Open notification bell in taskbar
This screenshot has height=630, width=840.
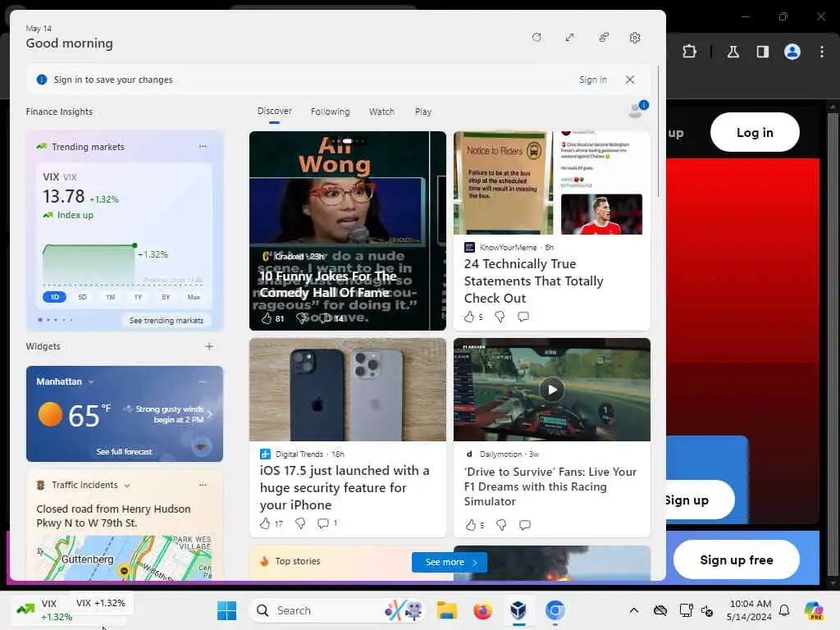784,610
